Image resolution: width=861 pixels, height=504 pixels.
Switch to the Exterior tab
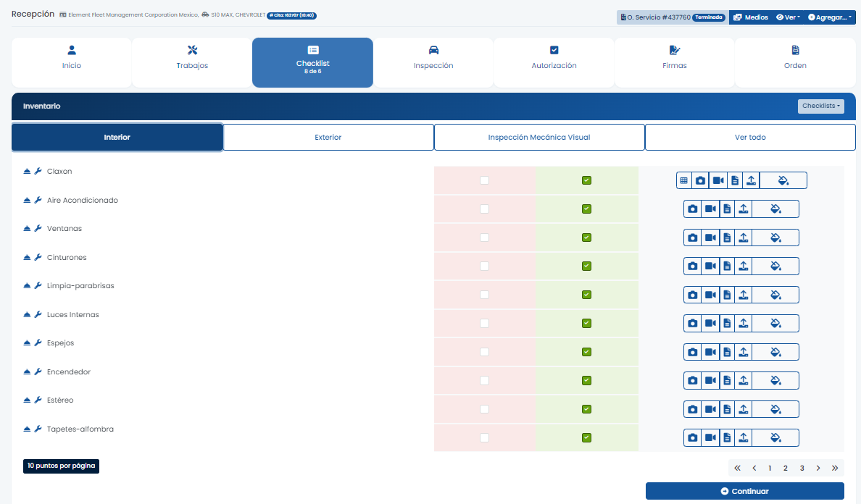click(x=328, y=137)
